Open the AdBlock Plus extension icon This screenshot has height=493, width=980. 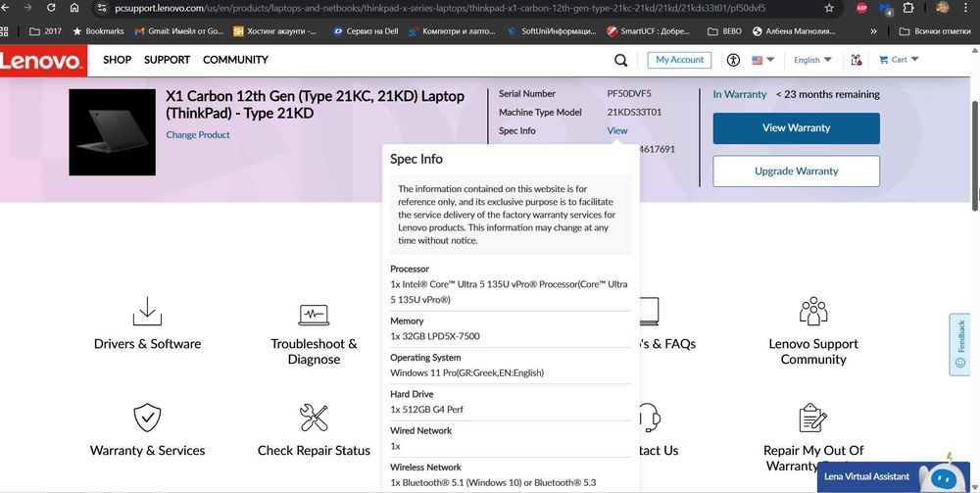pyautogui.click(x=861, y=8)
